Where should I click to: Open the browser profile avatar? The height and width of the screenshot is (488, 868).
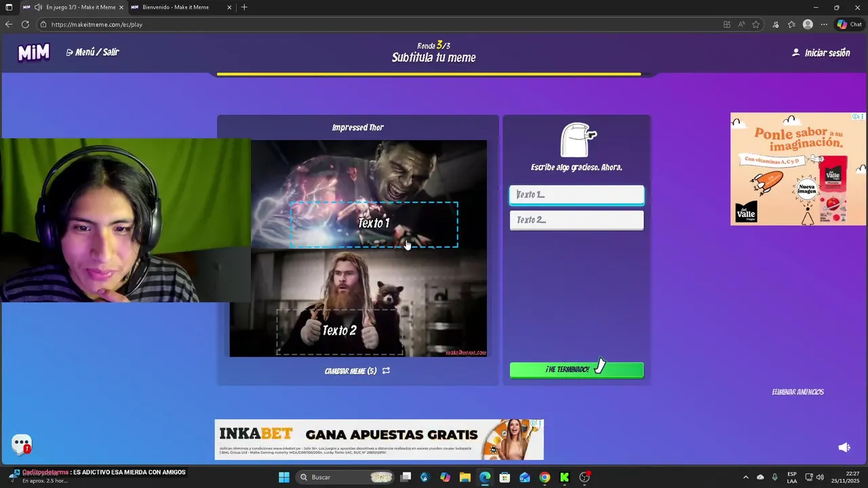(808, 24)
